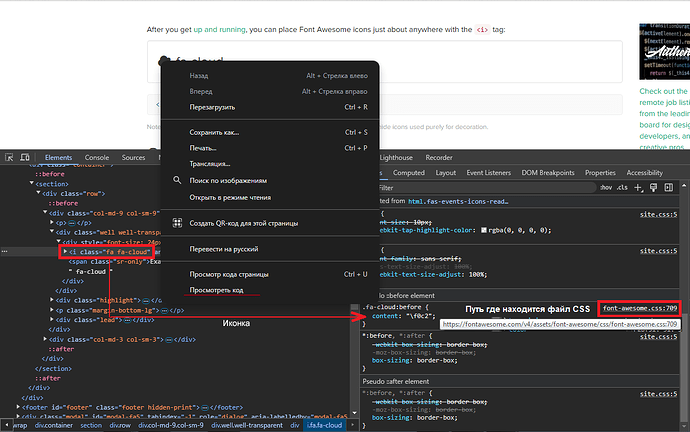Viewport: 690px width, 432px height.
Task: Click the QR code icon in context menu
Action: 177,221
